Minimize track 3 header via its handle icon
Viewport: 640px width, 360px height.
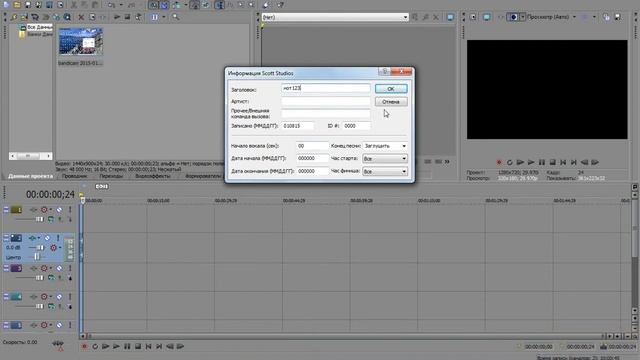tap(6, 268)
